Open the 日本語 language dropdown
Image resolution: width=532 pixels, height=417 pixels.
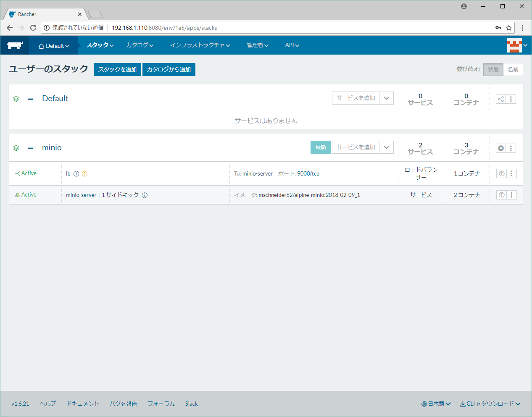[x=436, y=404]
